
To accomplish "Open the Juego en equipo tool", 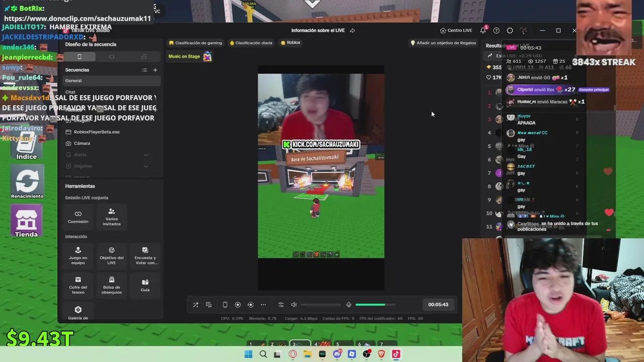I will tap(78, 255).
